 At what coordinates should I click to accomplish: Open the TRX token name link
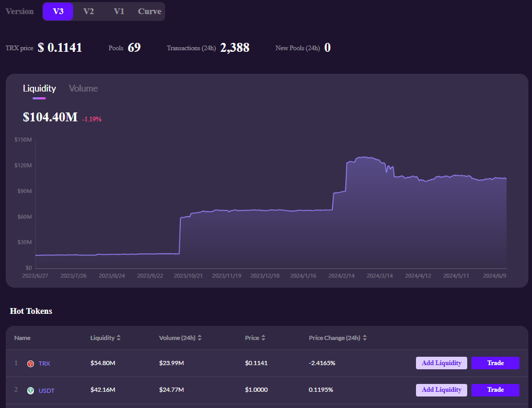pos(44,364)
